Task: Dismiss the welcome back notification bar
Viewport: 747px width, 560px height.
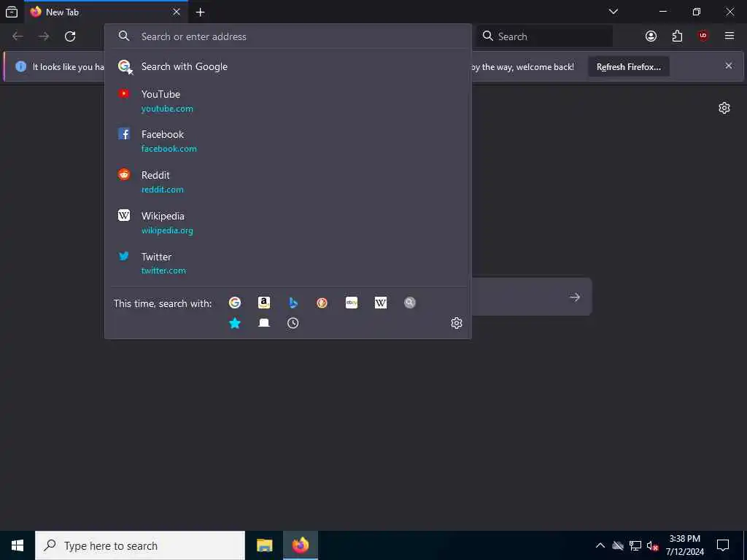Action: tap(729, 66)
